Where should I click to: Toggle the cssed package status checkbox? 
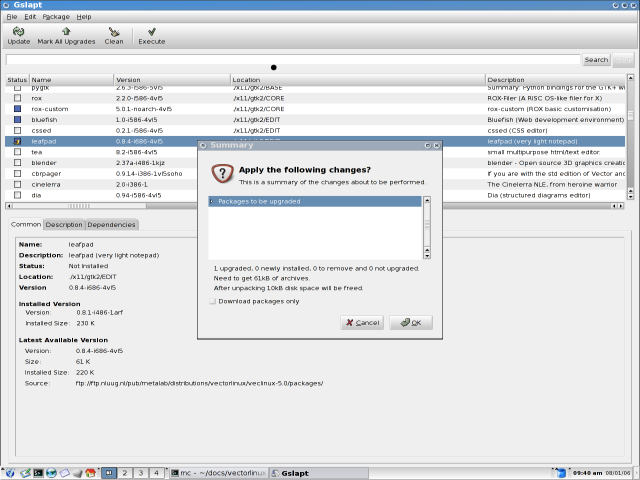pyautogui.click(x=17, y=130)
